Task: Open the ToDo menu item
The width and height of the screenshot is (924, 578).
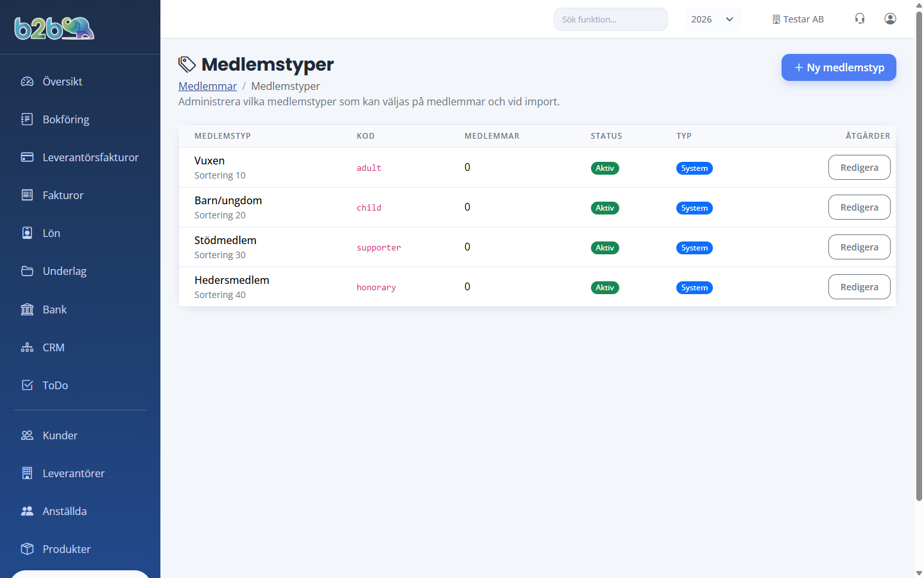Action: pyautogui.click(x=55, y=385)
